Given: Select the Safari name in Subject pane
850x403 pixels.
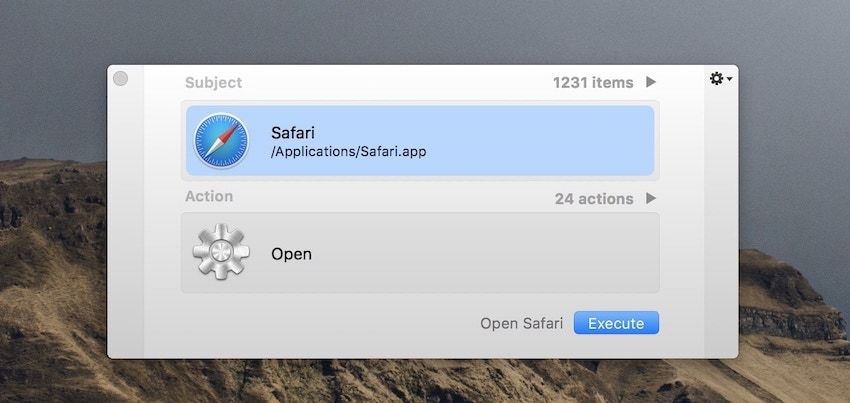Looking at the screenshot, I should coord(294,131).
